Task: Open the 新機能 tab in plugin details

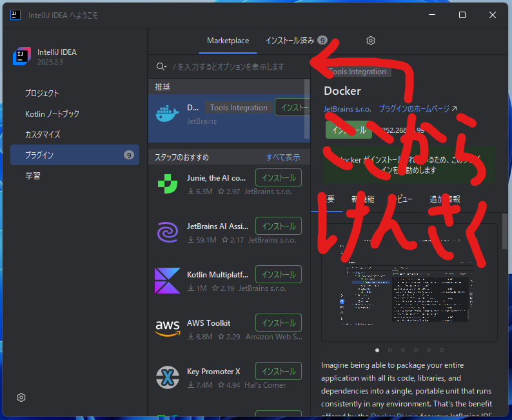Action: [363, 199]
